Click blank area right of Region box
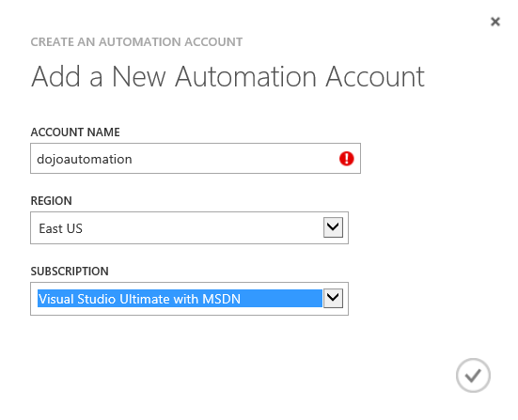This screenshot has height=420, width=518. (430, 227)
